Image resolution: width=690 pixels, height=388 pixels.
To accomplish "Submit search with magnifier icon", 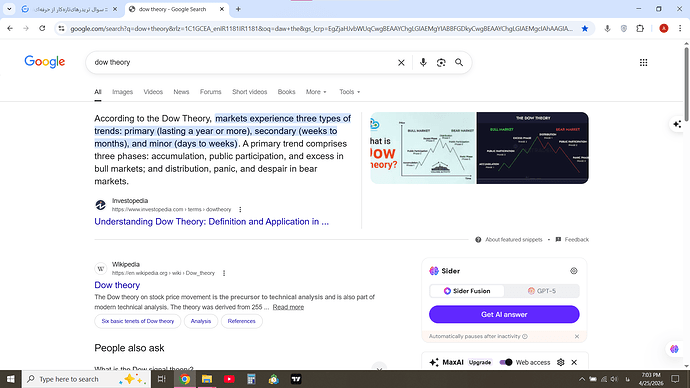I will 459,62.
